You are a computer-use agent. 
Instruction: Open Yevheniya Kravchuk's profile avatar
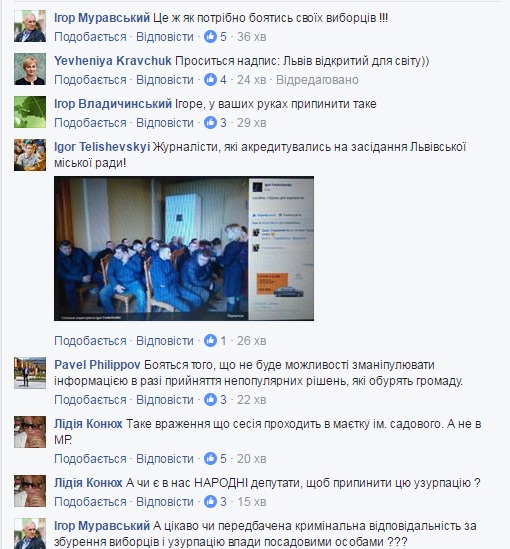point(30,69)
